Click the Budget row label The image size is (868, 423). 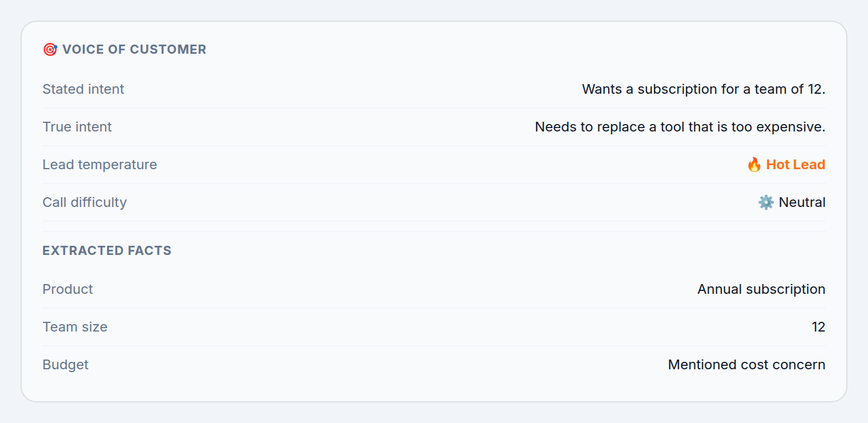65,365
